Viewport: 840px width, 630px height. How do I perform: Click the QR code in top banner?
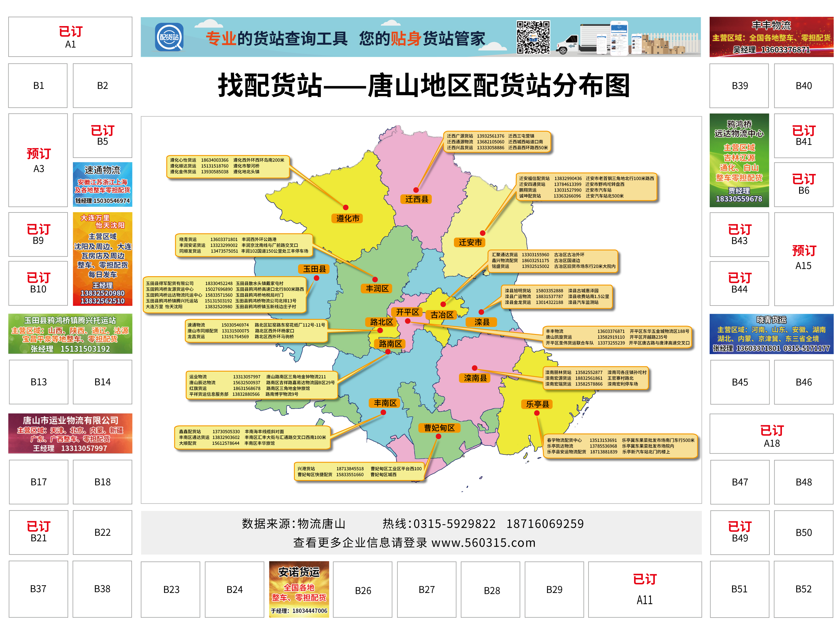(x=533, y=37)
